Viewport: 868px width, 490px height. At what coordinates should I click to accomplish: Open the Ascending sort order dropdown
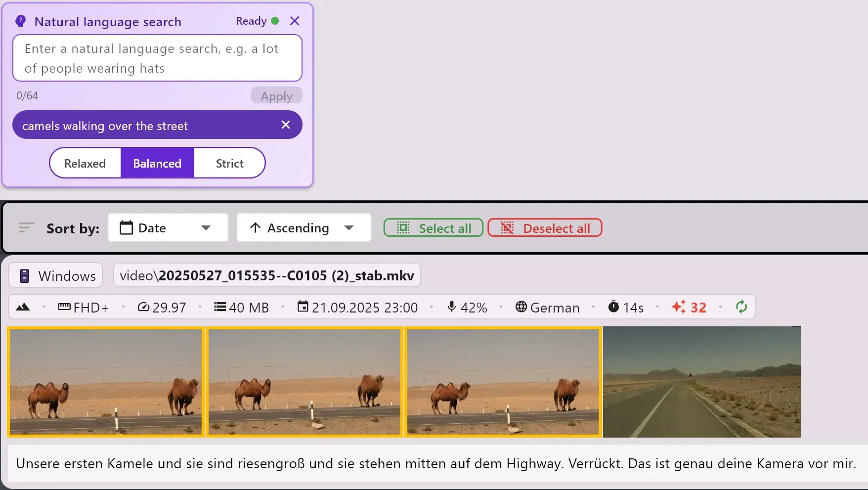coord(304,227)
